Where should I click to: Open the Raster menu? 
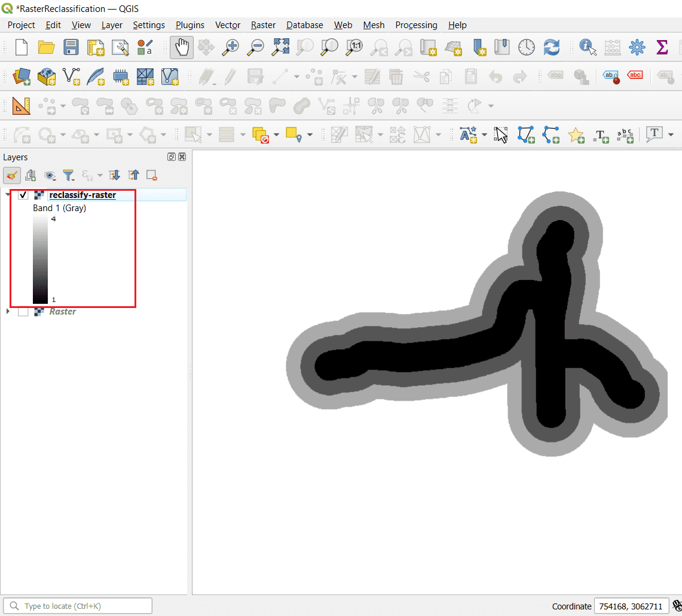tap(263, 25)
